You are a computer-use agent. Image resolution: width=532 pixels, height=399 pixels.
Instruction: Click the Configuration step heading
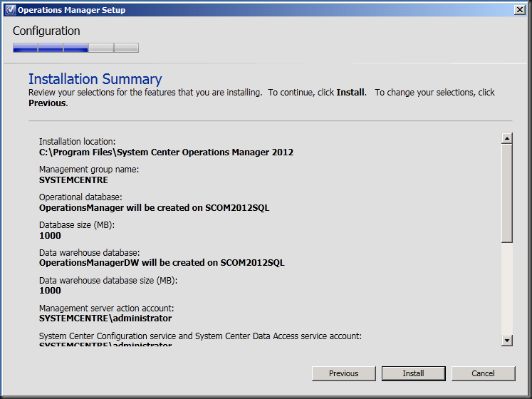46,31
